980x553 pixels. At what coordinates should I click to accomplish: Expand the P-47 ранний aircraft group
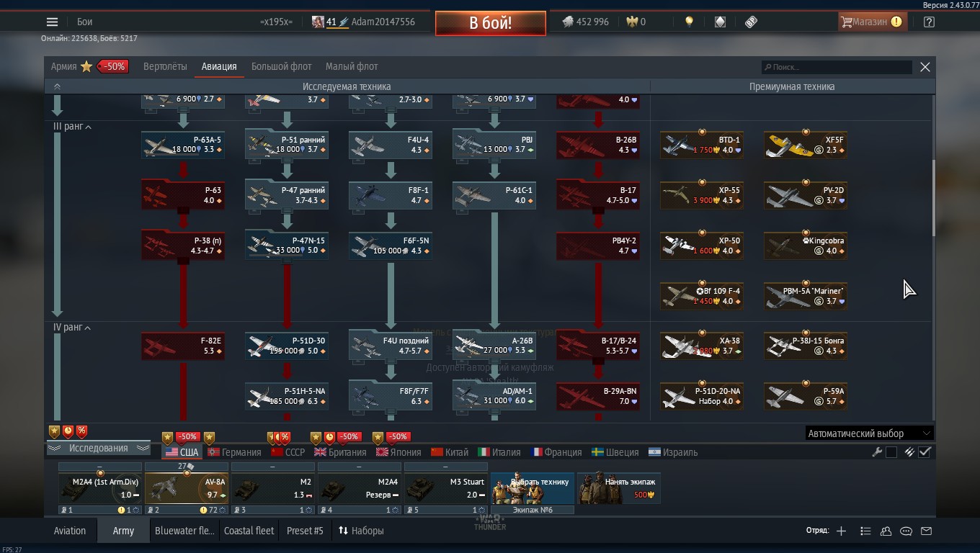click(x=287, y=195)
